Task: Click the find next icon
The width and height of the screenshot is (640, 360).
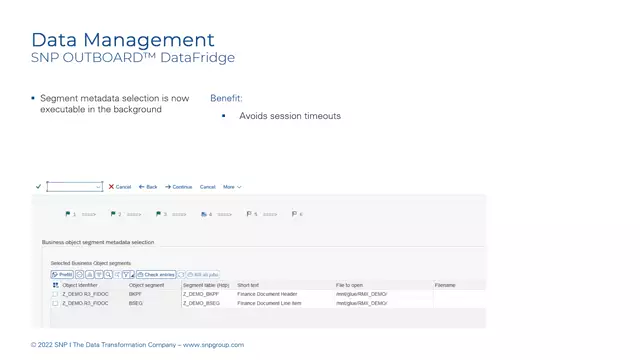Action: 118,275
